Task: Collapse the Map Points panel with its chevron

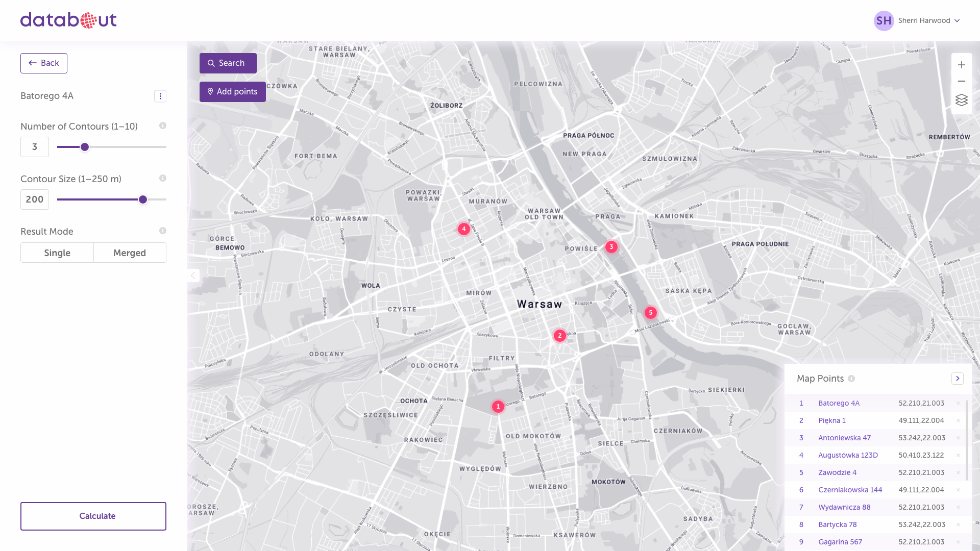Action: coord(958,378)
